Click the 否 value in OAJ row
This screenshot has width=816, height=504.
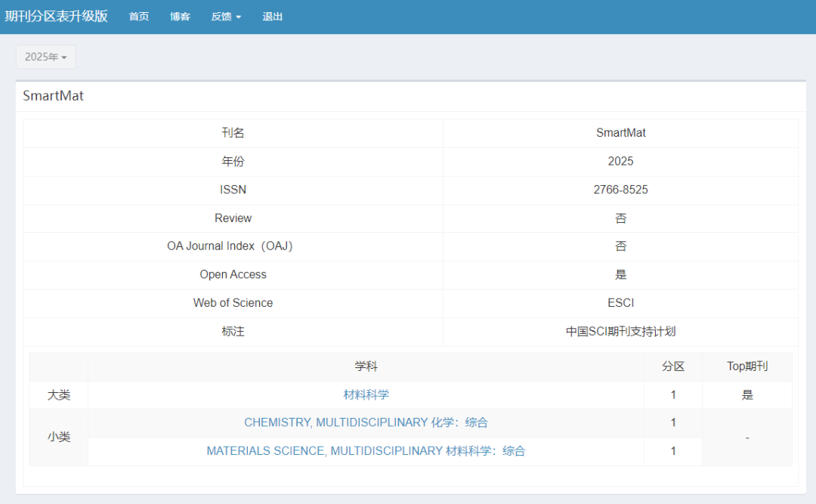(x=620, y=246)
